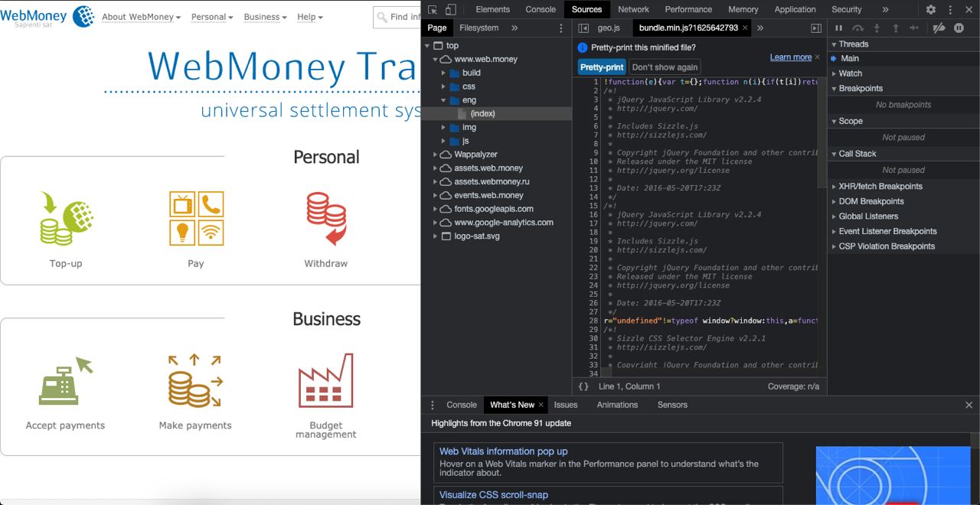Click the inspect element picker icon
This screenshot has height=505, width=980.
pyautogui.click(x=433, y=9)
